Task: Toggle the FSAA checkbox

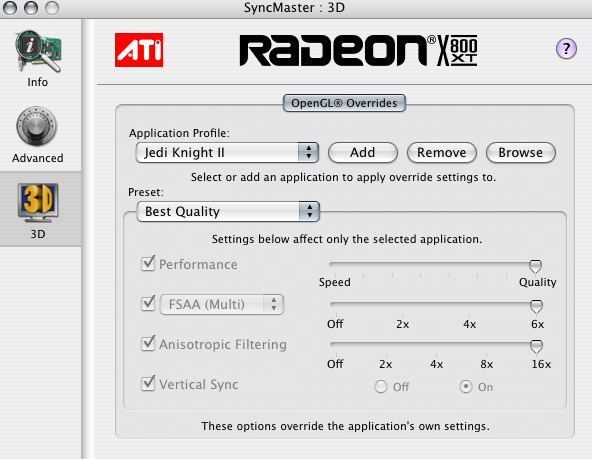Action: tap(148, 303)
